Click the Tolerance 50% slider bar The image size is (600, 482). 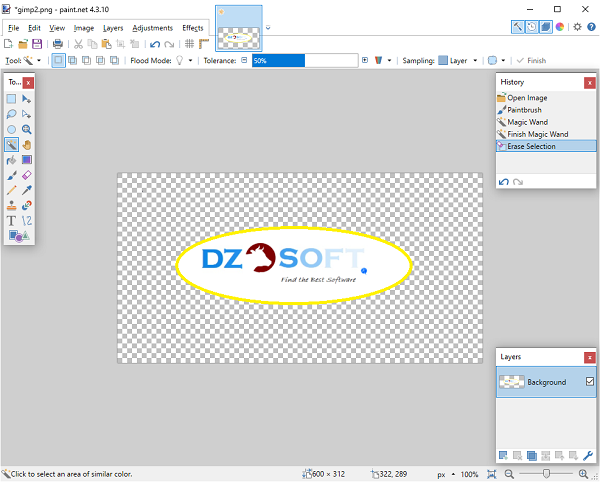pos(305,60)
